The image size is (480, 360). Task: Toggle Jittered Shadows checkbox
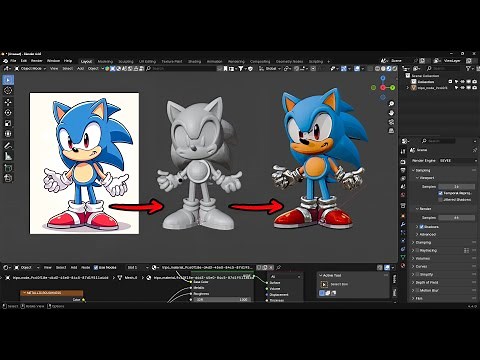coord(440,200)
